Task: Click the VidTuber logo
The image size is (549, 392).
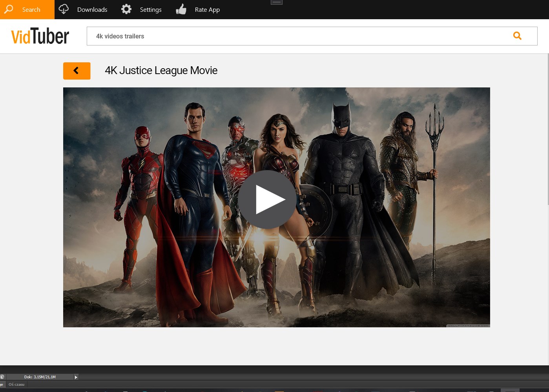Action: pyautogui.click(x=40, y=36)
